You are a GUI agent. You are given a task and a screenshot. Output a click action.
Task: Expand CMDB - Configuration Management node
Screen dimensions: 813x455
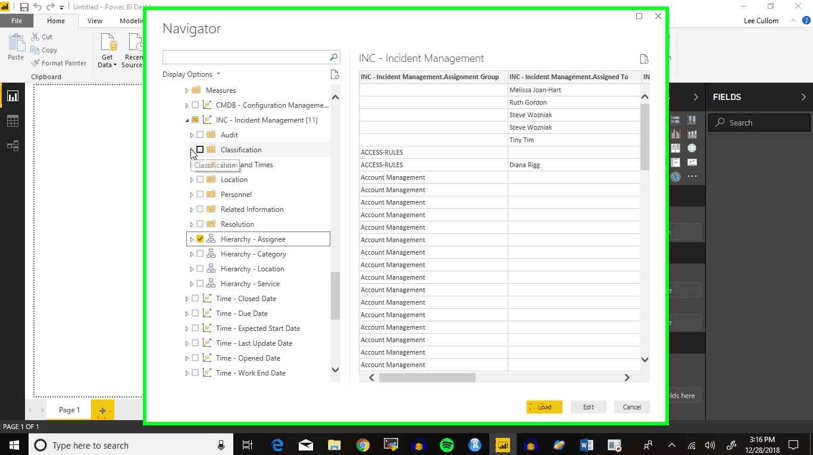coord(187,105)
